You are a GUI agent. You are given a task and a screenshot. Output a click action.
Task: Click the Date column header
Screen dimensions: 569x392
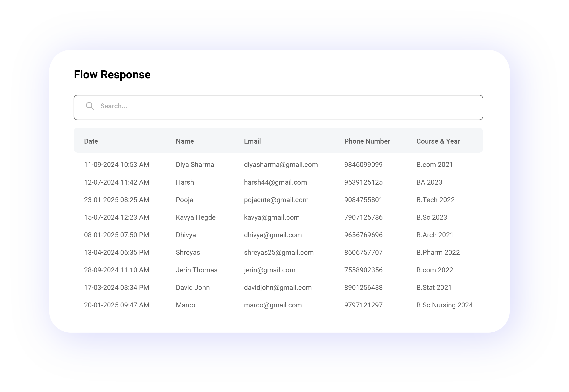(x=91, y=141)
